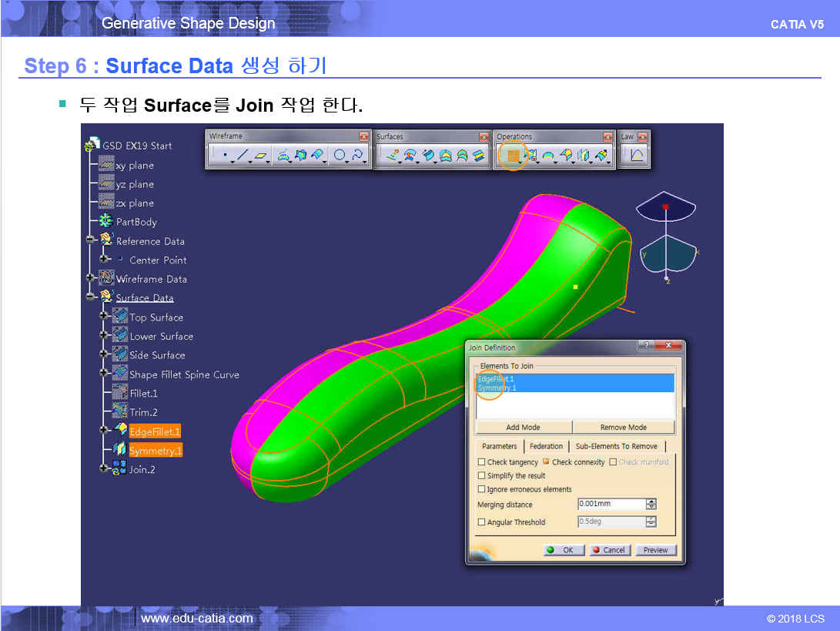Switch to the Federation tab
Viewport: 840px width, 631px height.
pos(546,446)
